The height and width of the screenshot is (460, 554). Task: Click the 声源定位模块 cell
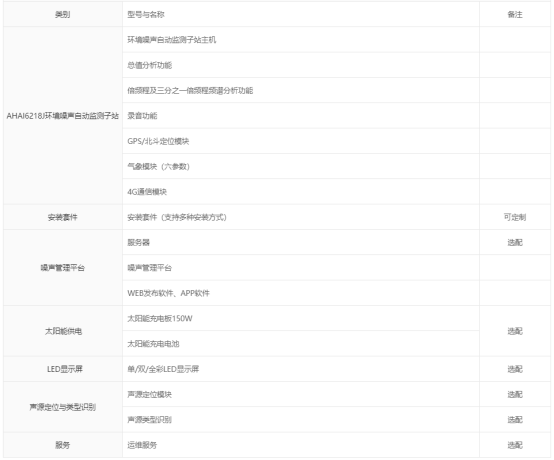tap(301, 394)
